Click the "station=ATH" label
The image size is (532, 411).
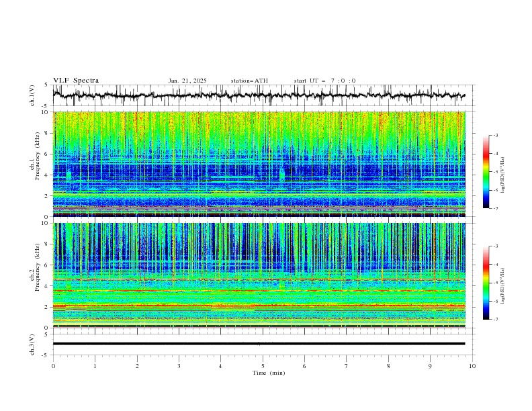249,81
